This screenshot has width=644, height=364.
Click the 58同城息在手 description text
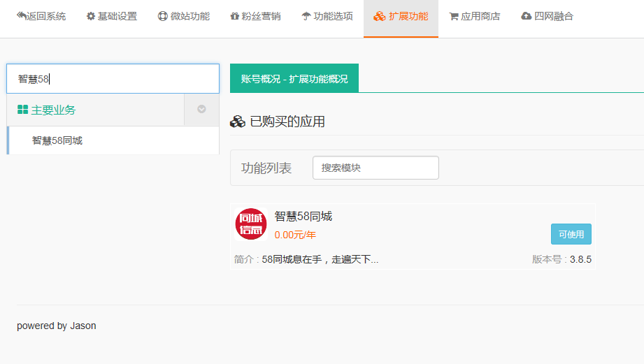pos(320,259)
